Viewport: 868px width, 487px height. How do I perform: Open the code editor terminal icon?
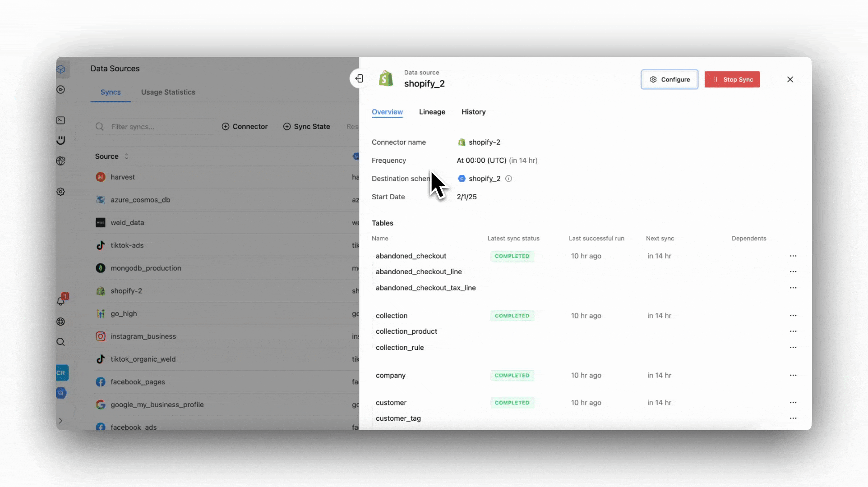[x=61, y=120]
